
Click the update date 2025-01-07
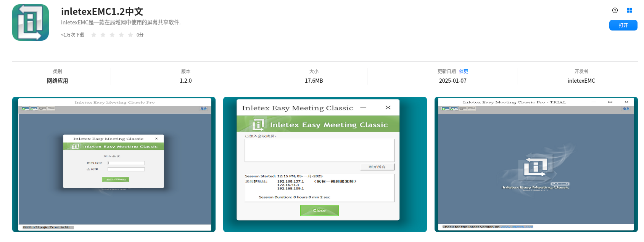pos(453,81)
